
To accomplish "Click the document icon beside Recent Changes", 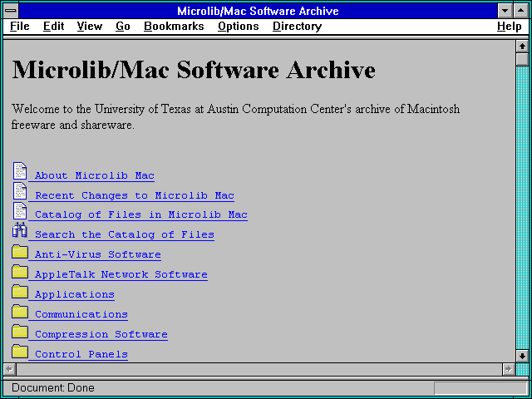I will click(x=20, y=190).
